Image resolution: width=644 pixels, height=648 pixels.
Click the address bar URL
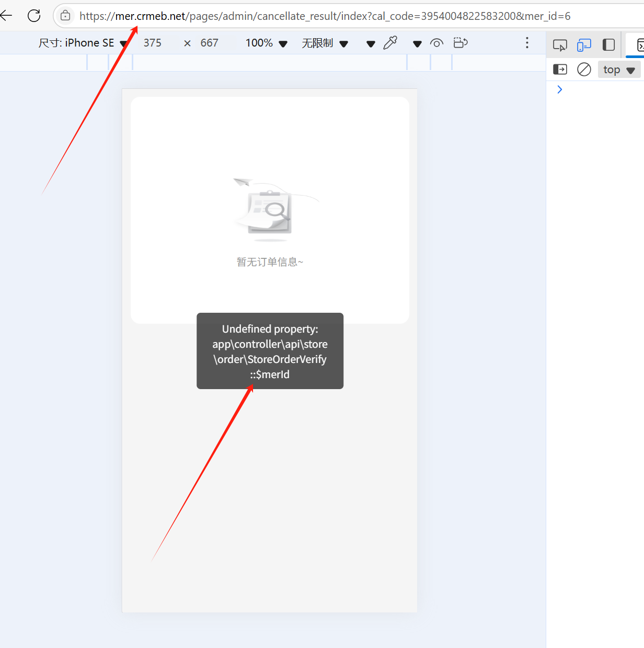[x=325, y=16]
